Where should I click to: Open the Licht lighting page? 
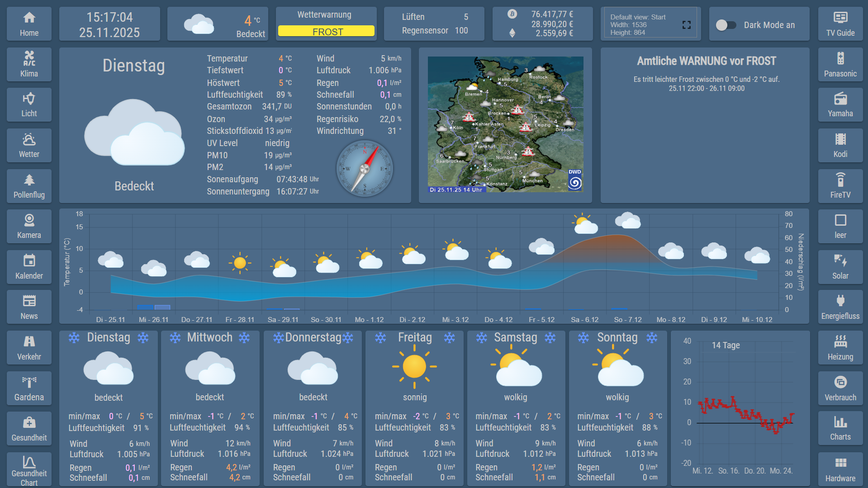point(29,104)
